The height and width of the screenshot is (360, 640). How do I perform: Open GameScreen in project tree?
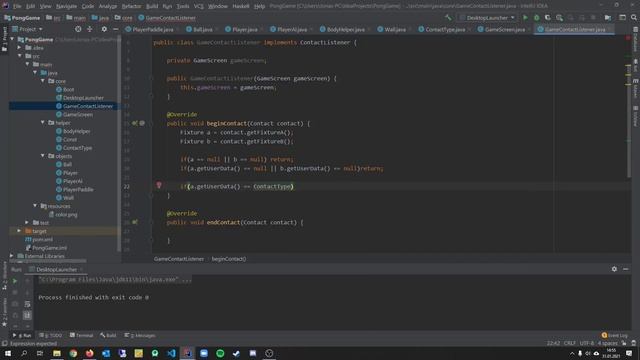(78, 115)
